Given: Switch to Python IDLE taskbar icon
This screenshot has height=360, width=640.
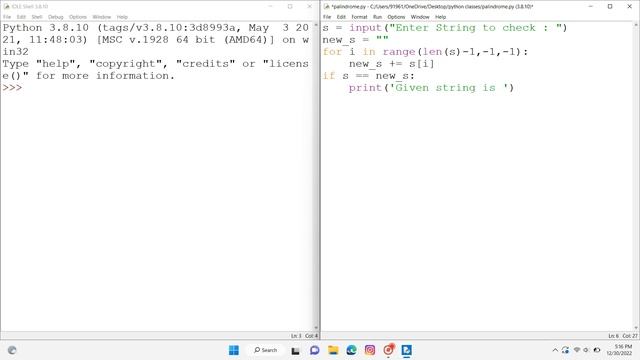Looking at the screenshot, I should (x=407, y=350).
